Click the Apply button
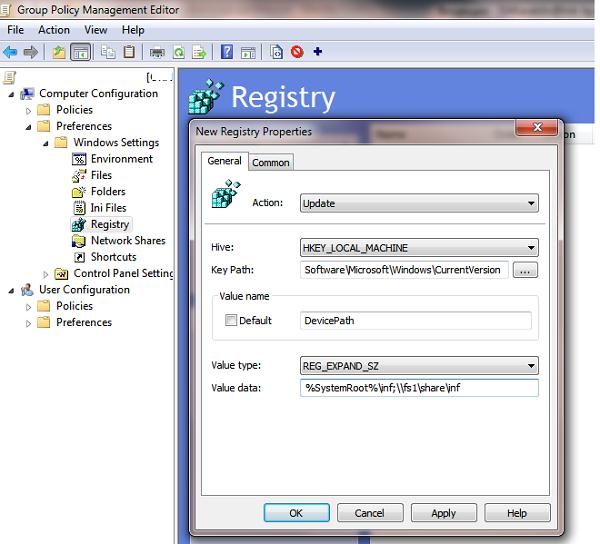The image size is (600, 544). 443,513
